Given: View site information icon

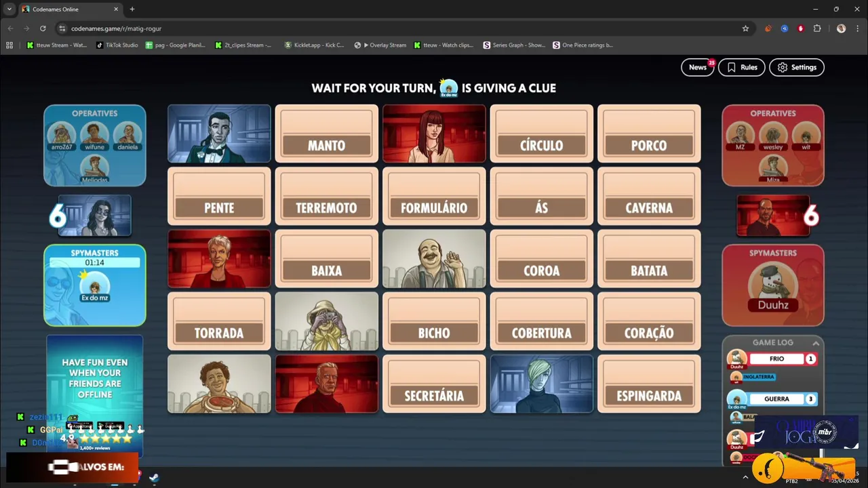Looking at the screenshot, I should pyautogui.click(x=62, y=28).
